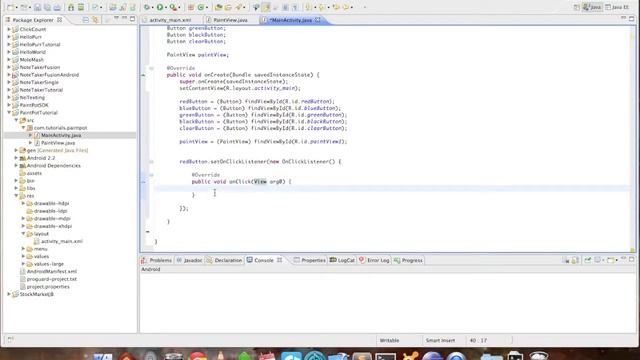Screen dimensions: 640x360
Task: Click the Search flashlight toolbar icon
Action: click(x=238, y=7)
